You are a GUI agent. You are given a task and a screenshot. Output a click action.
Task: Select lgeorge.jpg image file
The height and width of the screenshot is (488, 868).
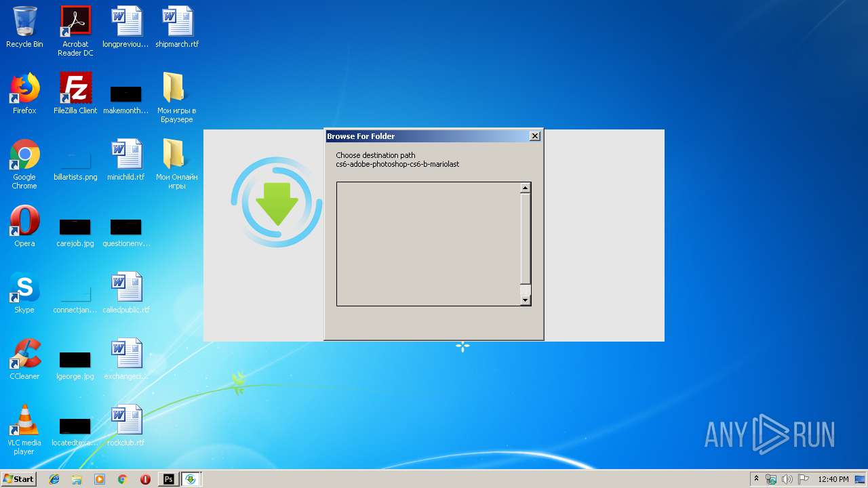click(x=75, y=365)
